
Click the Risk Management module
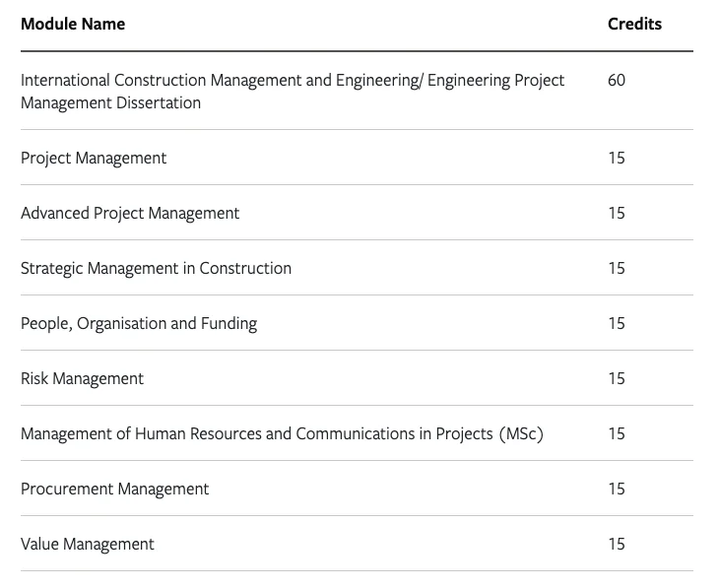click(x=82, y=378)
